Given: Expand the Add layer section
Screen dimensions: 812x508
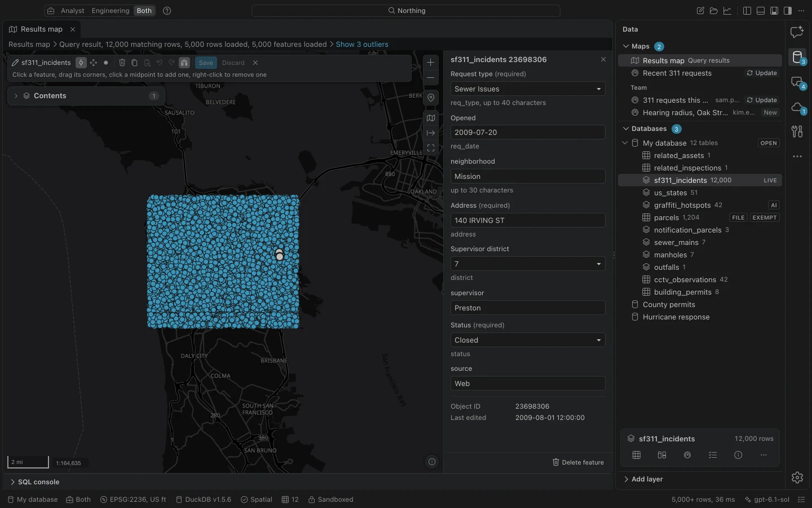Looking at the screenshot, I should (643, 479).
